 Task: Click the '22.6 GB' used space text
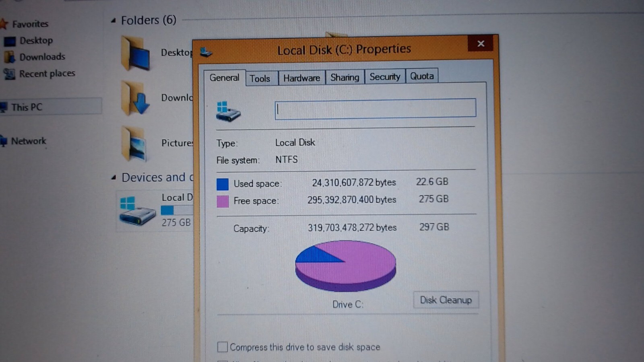(432, 182)
